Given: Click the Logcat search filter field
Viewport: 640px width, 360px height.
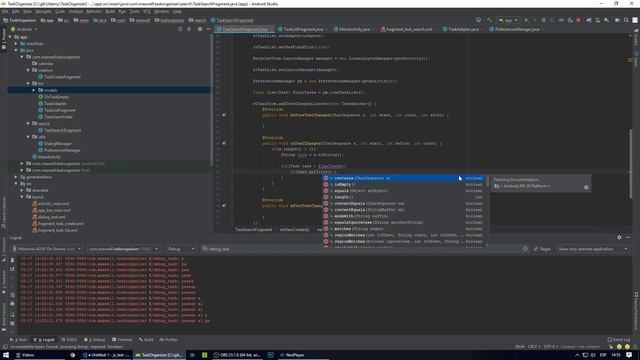Looking at the screenshot, I should (364, 249).
